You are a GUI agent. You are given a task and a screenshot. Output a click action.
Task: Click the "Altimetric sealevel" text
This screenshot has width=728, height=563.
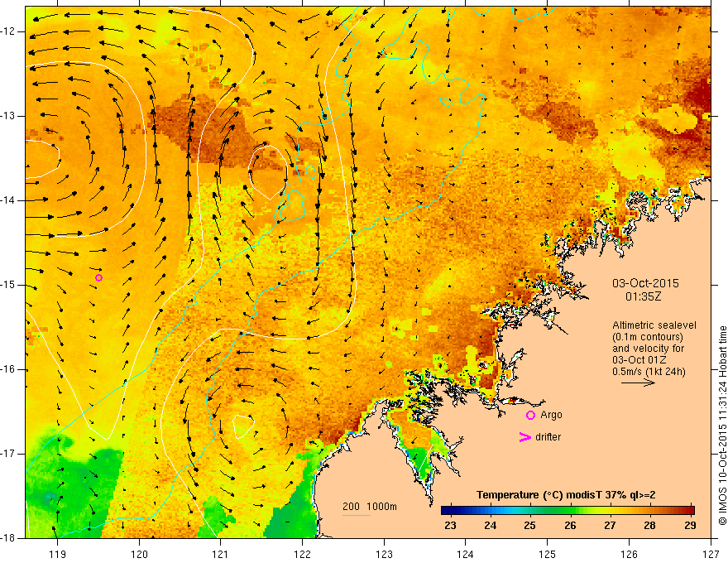pos(654,325)
